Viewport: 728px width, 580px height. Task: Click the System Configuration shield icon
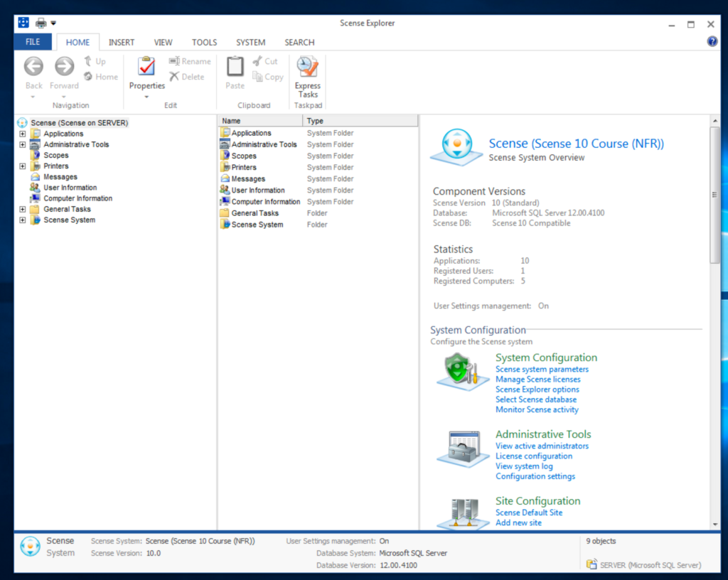(462, 372)
